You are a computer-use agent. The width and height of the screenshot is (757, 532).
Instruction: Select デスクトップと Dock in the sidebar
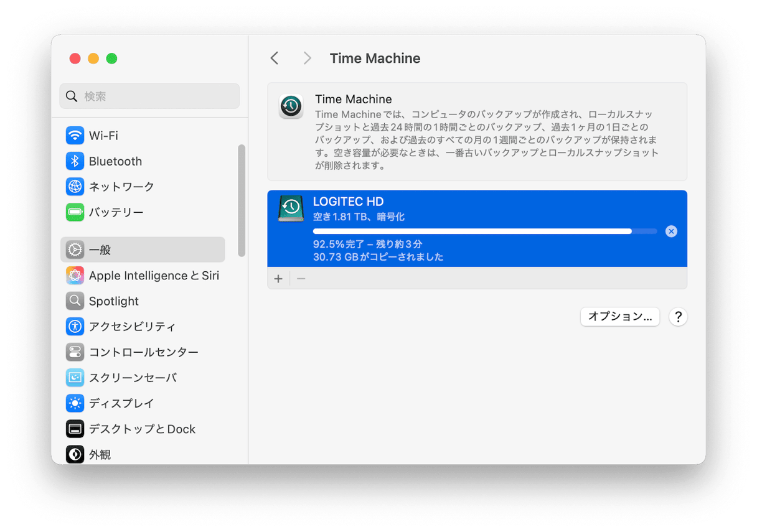coord(143,429)
